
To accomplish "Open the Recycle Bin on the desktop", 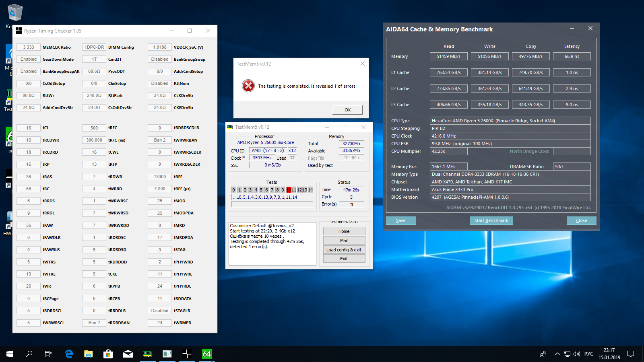I will 15,13.
